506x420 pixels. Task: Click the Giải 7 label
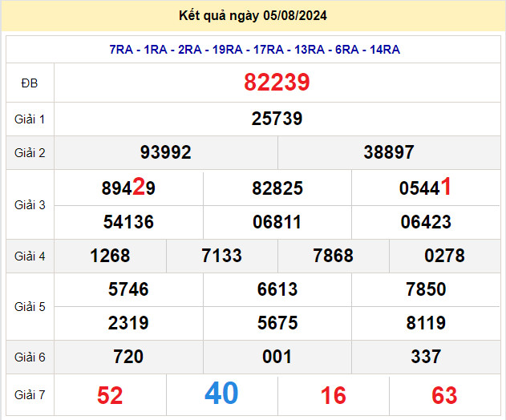coord(30,395)
